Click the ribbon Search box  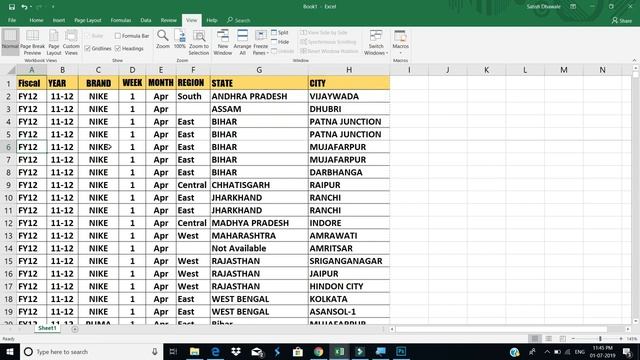point(239,20)
